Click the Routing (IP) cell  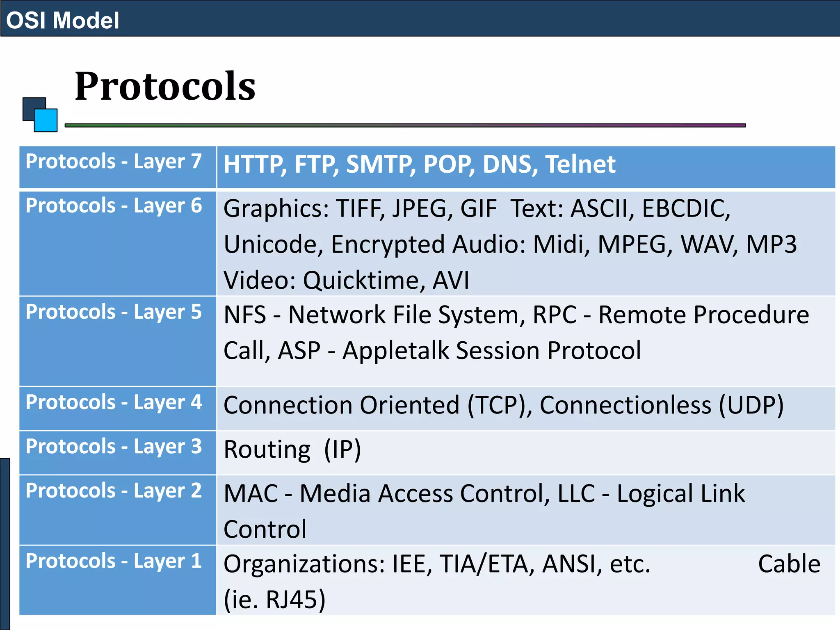(292, 450)
